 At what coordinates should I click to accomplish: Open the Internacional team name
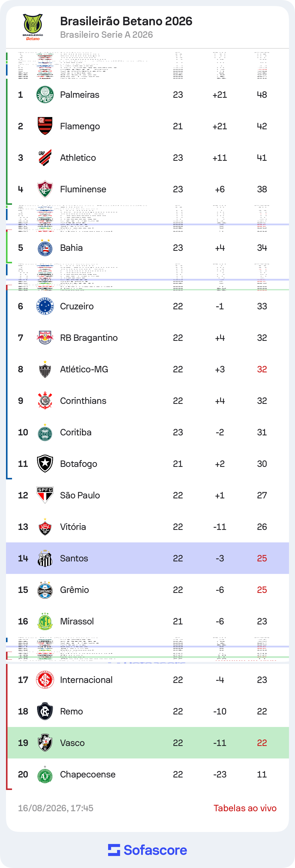[x=86, y=680]
